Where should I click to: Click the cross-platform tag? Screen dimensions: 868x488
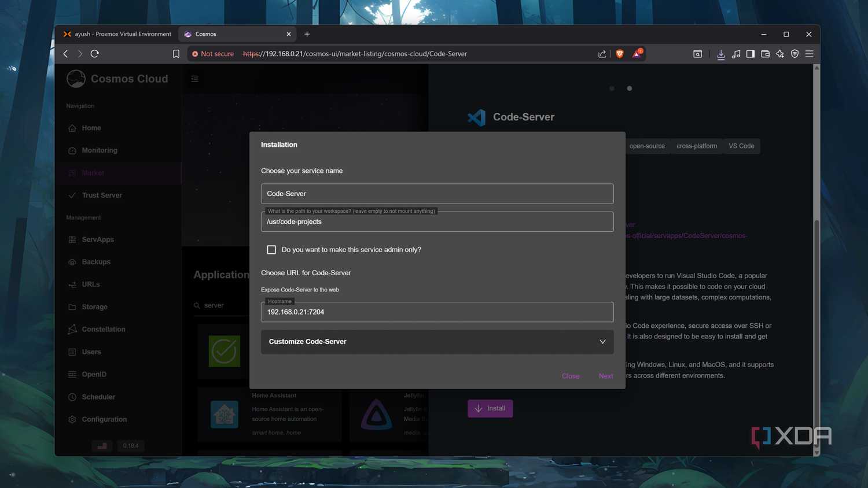pos(697,146)
